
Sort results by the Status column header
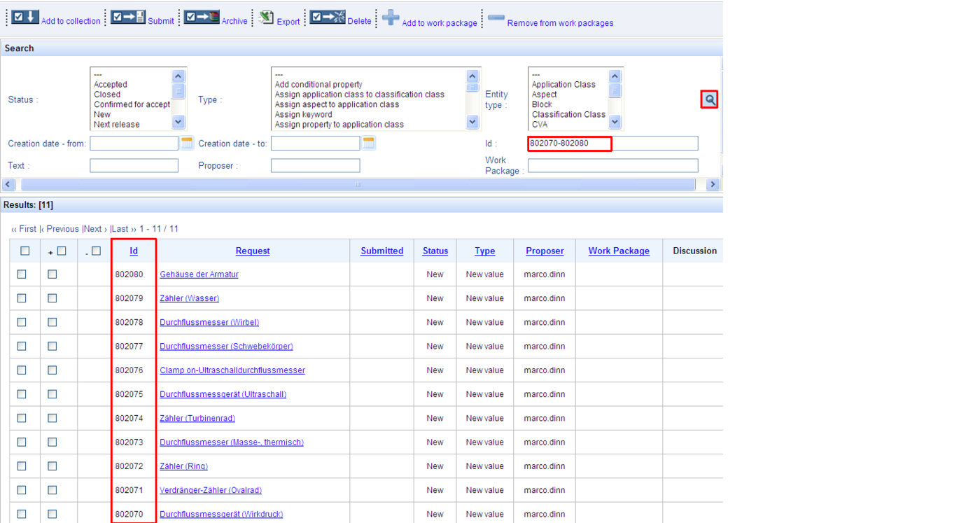tap(435, 251)
